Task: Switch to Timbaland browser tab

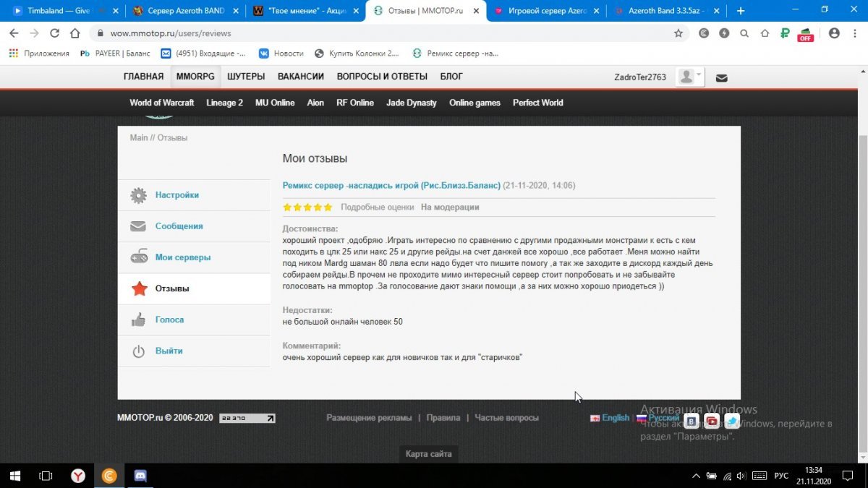Action: coord(58,11)
